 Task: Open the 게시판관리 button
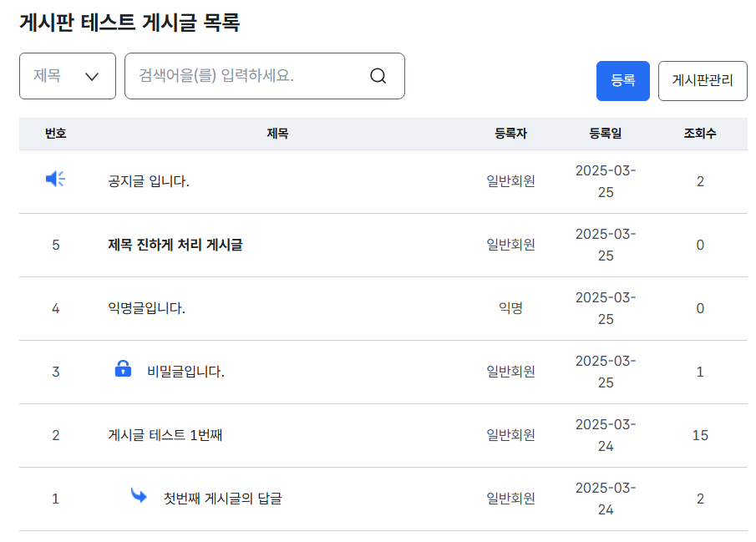[x=703, y=81]
